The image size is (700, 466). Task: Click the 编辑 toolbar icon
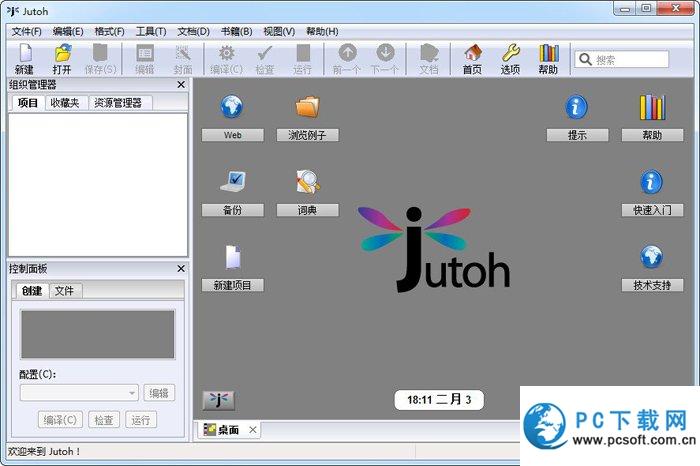click(144, 54)
